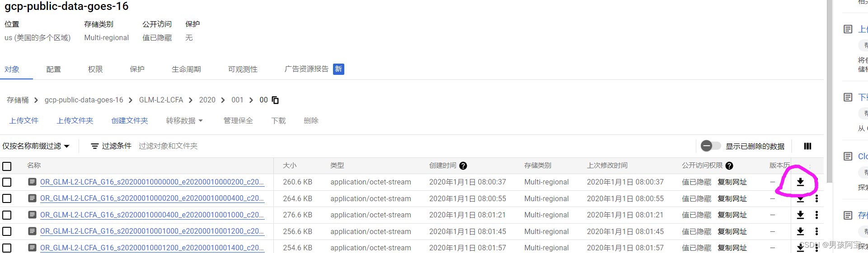Go to GLM-L2-LCFA in breadcrumb
868x253 pixels.
[161, 100]
